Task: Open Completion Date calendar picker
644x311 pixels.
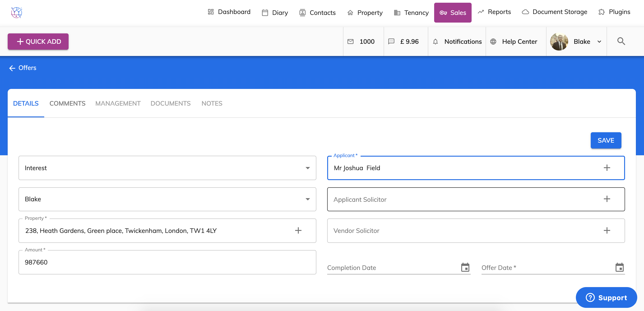Action: tap(465, 267)
